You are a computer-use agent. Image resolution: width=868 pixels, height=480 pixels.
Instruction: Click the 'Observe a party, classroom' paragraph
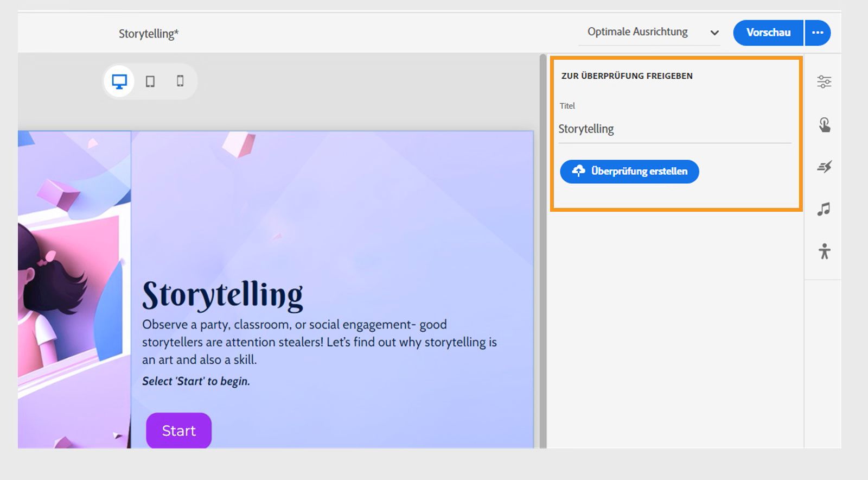point(320,342)
